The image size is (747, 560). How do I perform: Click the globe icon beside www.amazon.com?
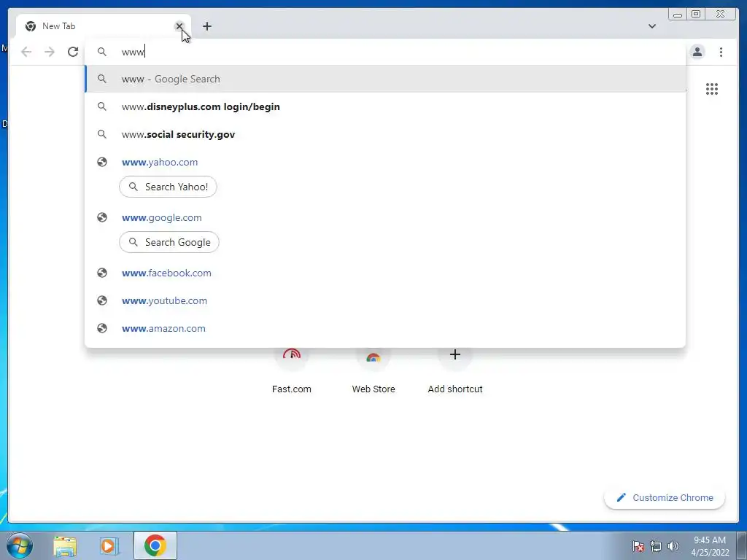point(102,328)
